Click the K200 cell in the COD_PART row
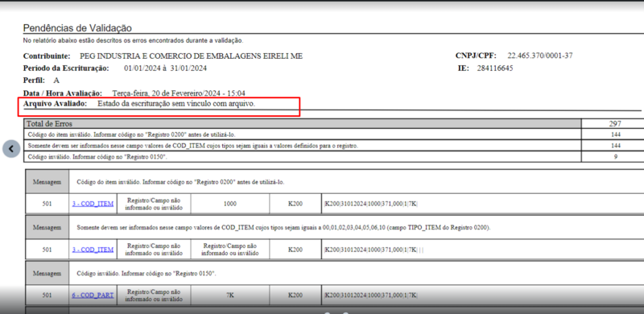This screenshot has height=314, width=644. (295, 295)
